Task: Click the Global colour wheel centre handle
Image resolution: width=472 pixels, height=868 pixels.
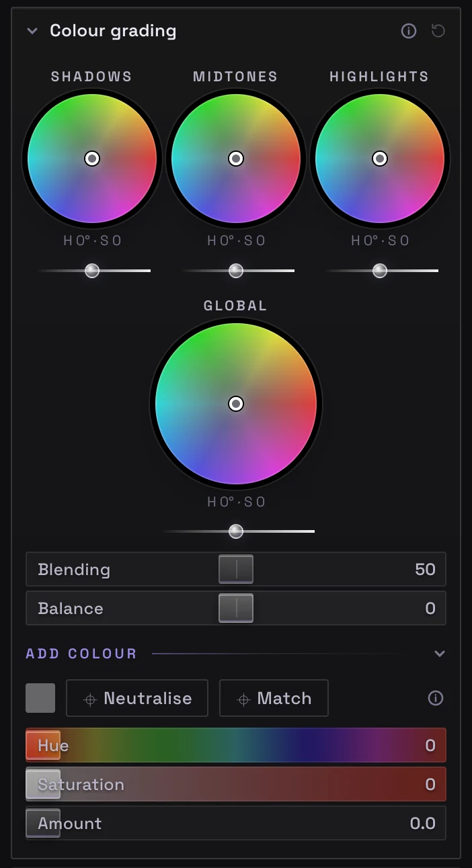Action: pos(236,404)
